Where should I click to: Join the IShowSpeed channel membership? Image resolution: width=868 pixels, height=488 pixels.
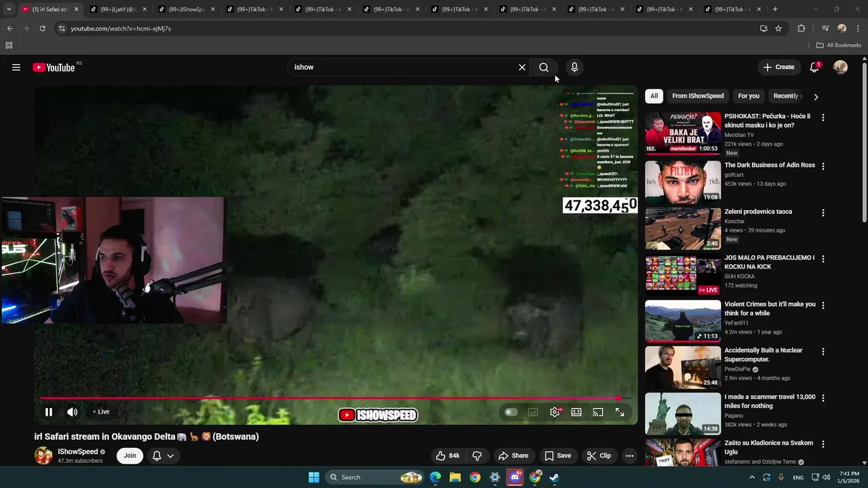130,455
